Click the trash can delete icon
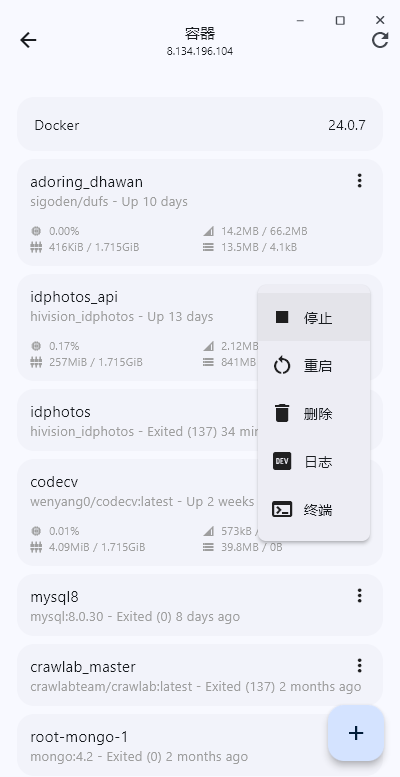The width and height of the screenshot is (400, 777). coord(282,413)
